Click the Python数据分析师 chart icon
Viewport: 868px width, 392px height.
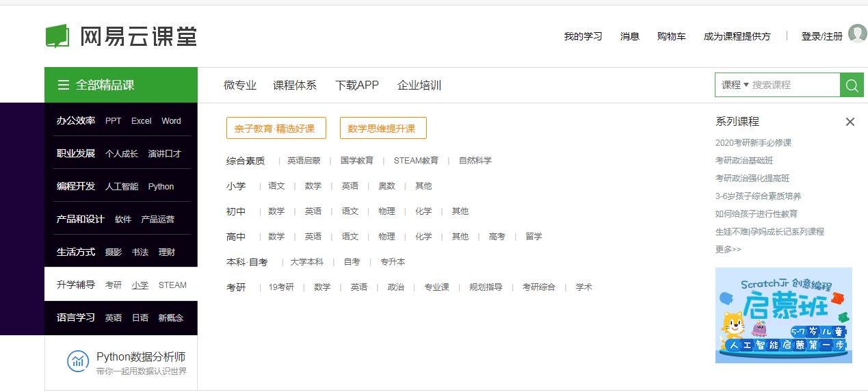pyautogui.click(x=78, y=361)
